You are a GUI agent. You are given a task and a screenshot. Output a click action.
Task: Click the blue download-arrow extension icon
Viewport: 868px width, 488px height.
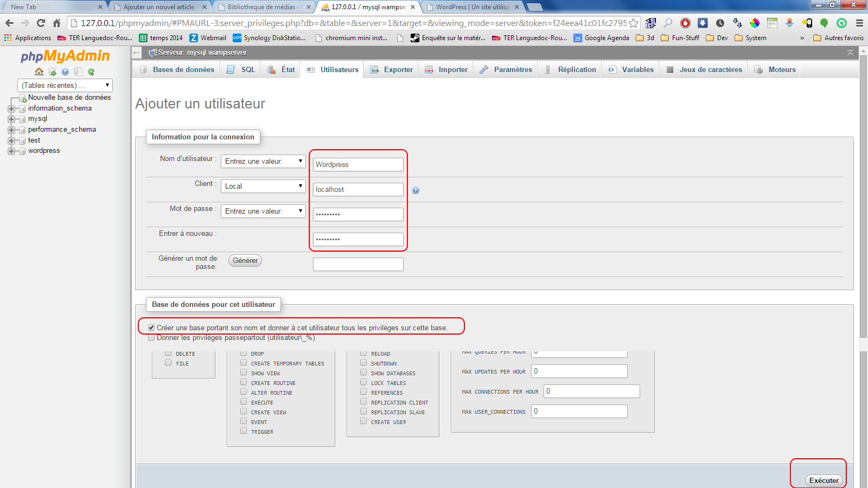point(703,23)
